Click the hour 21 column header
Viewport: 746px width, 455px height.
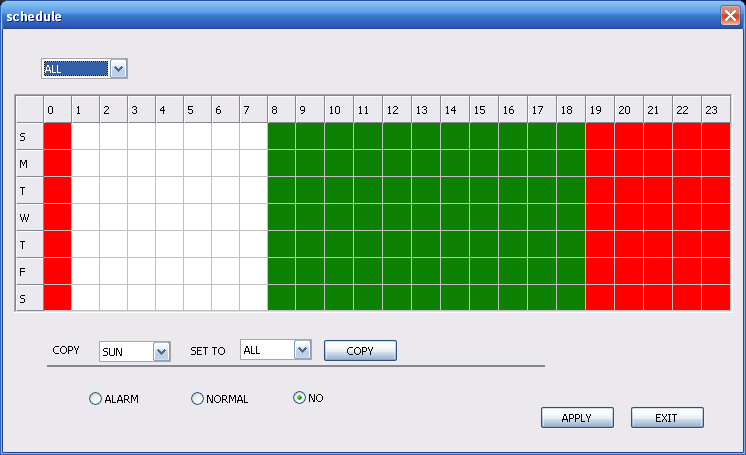[x=658, y=109]
